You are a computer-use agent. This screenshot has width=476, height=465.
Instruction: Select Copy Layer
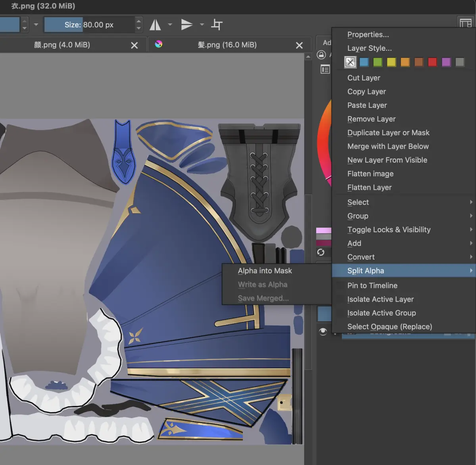[x=403, y=92]
